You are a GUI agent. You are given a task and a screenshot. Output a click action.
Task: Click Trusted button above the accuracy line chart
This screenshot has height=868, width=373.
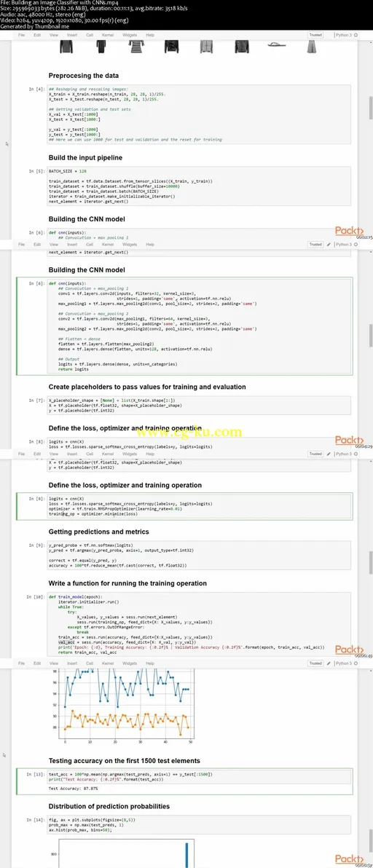[x=315, y=663]
